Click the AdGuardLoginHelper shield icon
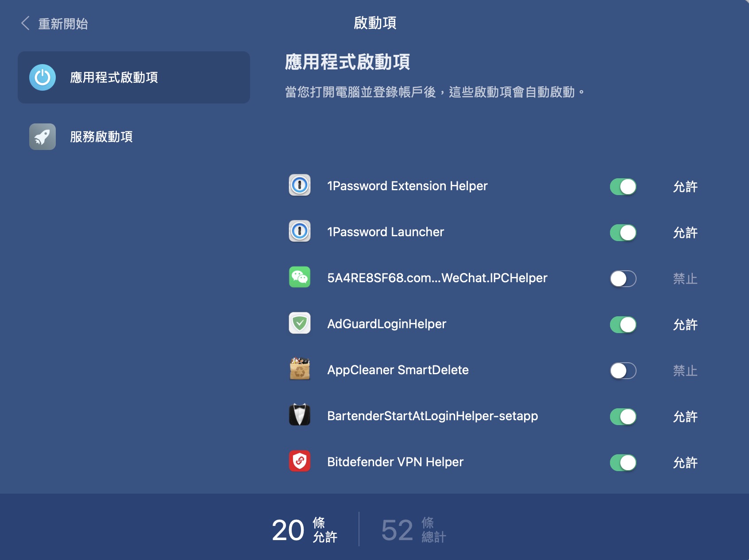The height and width of the screenshot is (560, 749). (x=300, y=323)
